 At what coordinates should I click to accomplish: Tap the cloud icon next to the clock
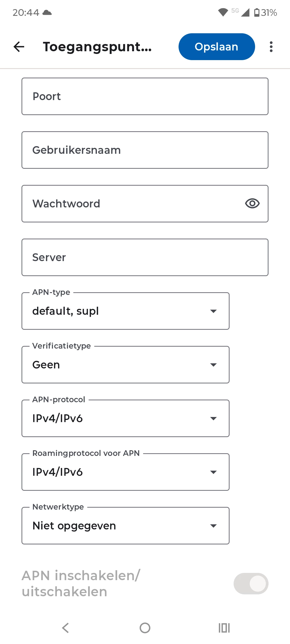(x=47, y=12)
